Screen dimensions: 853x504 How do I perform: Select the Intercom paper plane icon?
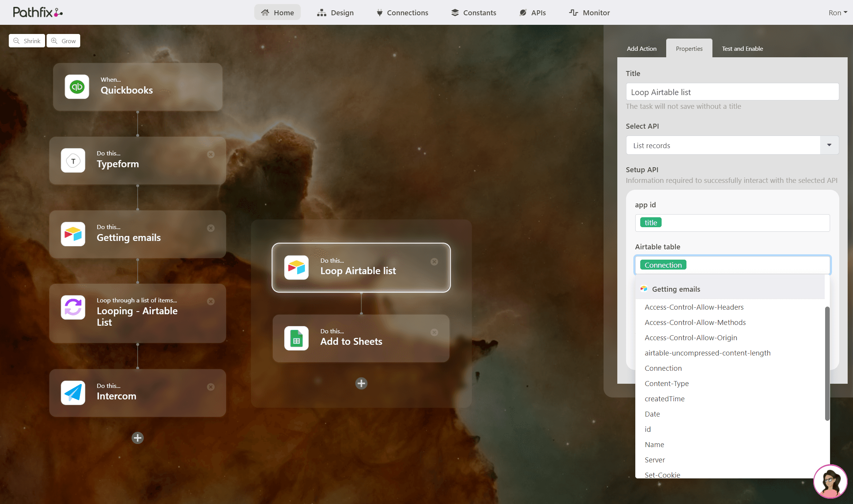73,393
